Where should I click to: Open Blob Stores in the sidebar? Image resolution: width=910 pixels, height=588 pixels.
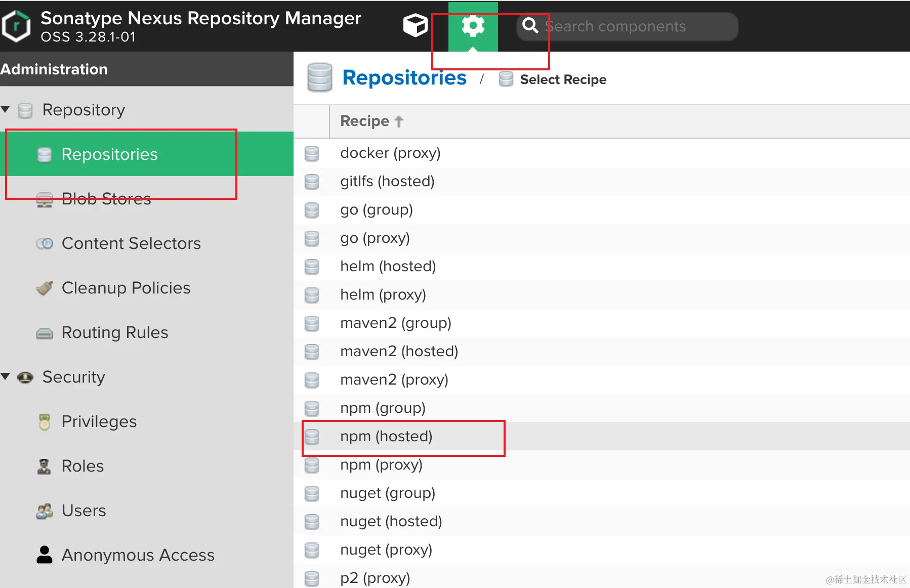point(147,198)
